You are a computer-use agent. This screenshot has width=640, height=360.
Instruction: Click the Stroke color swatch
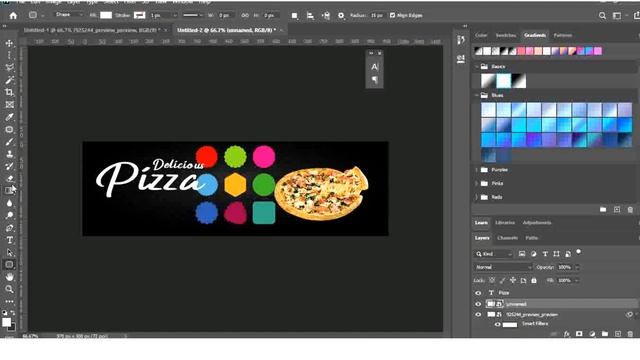(x=140, y=15)
